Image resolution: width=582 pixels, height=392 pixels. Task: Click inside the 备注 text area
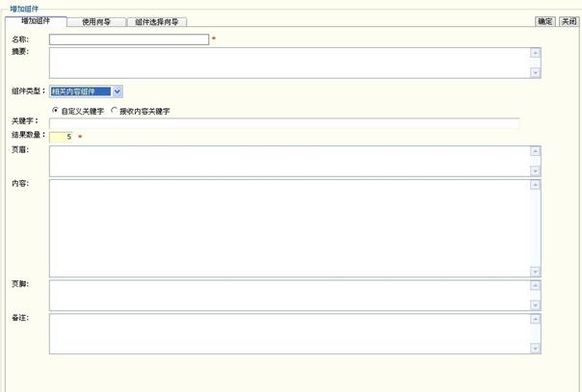(289, 333)
